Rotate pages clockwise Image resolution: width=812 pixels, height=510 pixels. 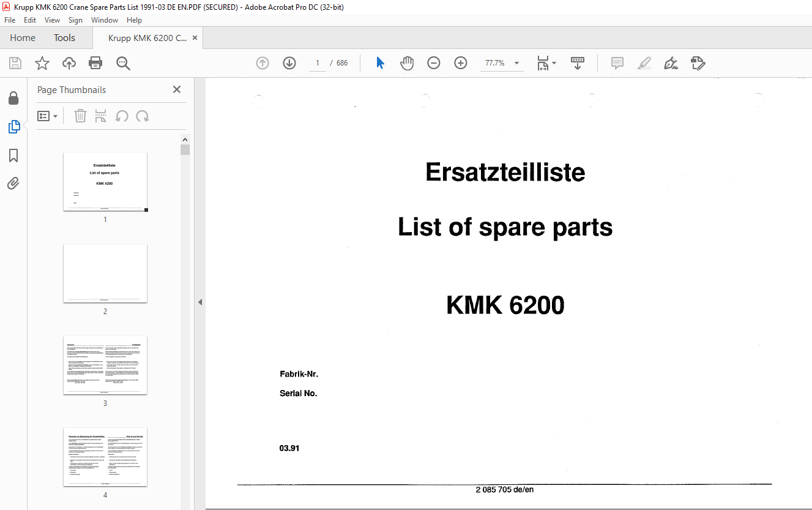pos(143,116)
